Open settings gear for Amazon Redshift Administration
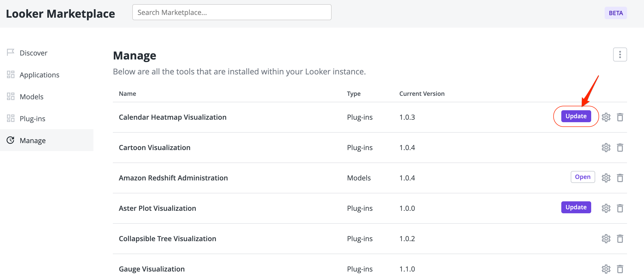The height and width of the screenshot is (274, 644). click(606, 178)
